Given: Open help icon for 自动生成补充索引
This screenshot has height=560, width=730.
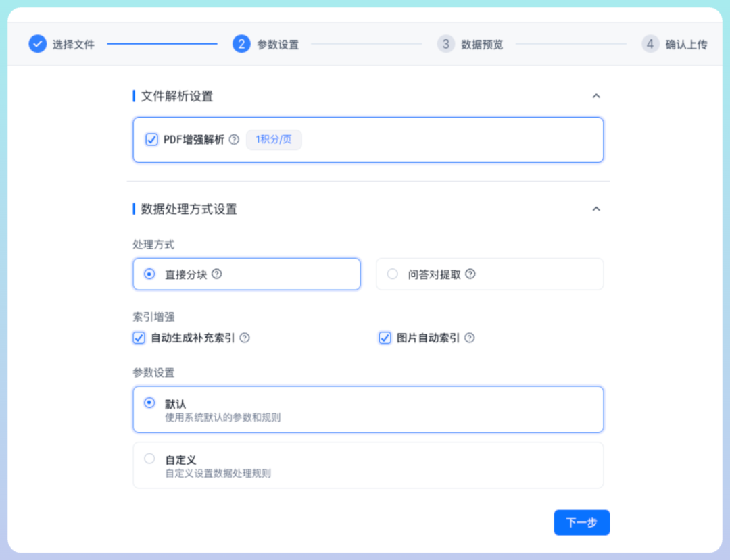Looking at the screenshot, I should (x=245, y=338).
